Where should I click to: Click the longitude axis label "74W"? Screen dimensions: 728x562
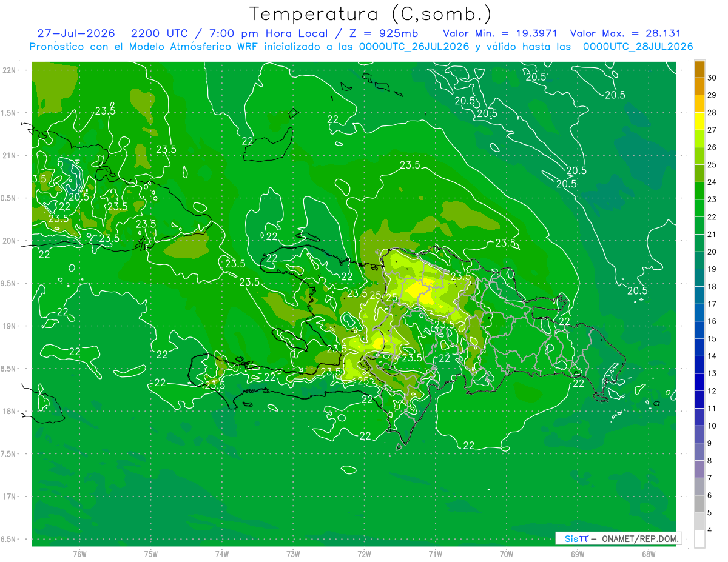[222, 554]
